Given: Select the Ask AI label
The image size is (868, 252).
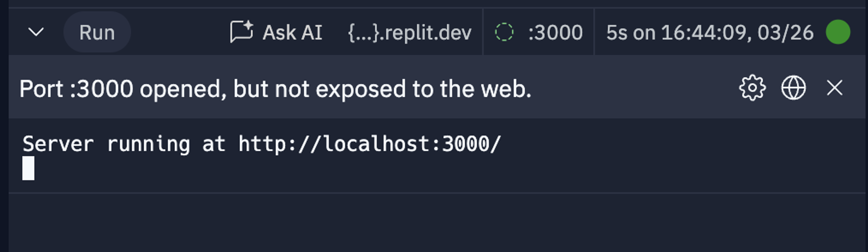Looking at the screenshot, I should point(292,32).
